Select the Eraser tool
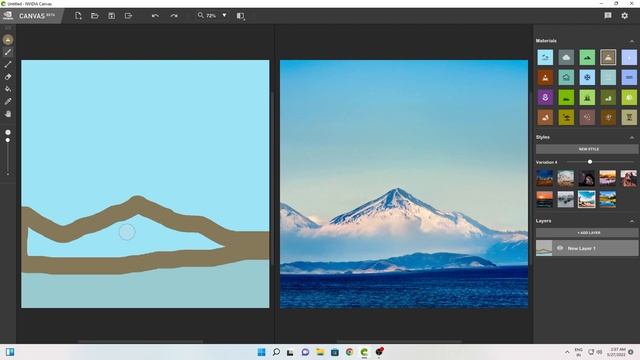Viewport: 640px width, 360px height. [x=8, y=77]
